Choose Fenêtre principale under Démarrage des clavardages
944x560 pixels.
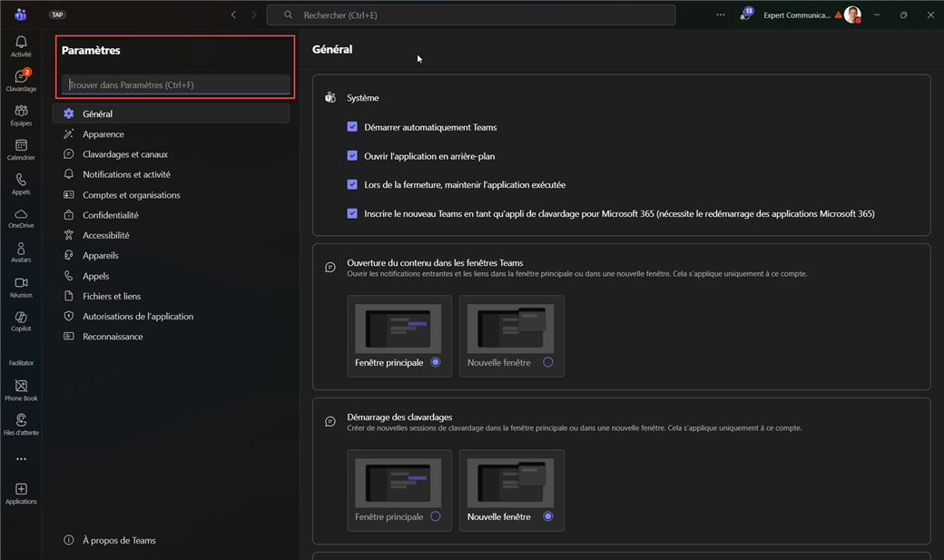pyautogui.click(x=436, y=516)
